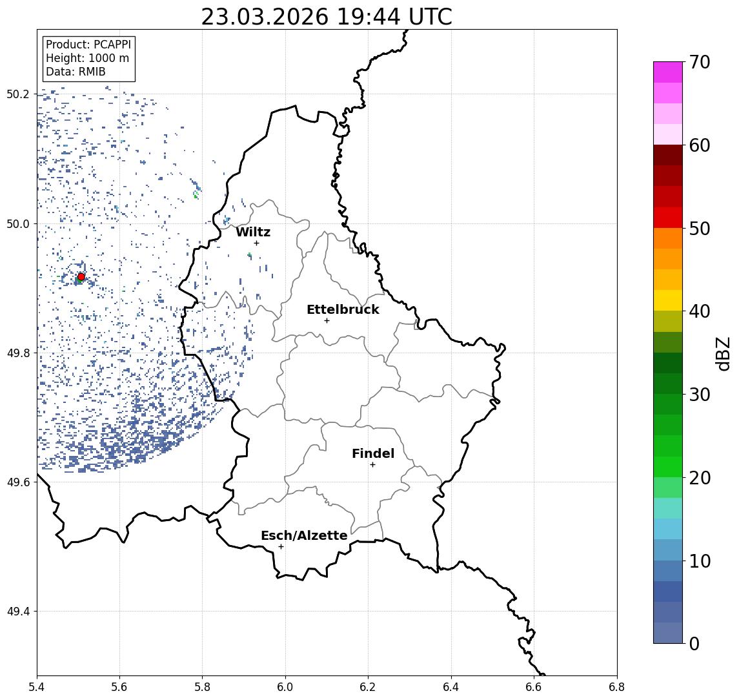Click the Findel station label
This screenshot has height=700, width=739.
click(373, 453)
